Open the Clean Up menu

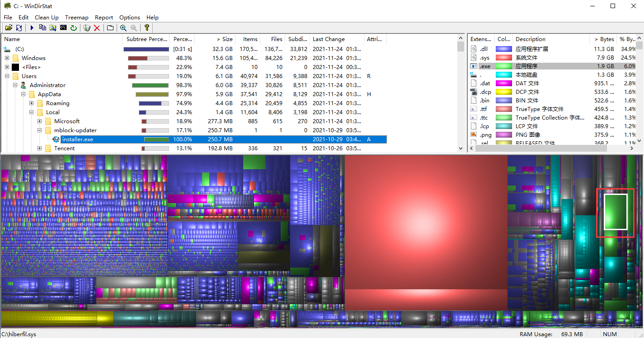tap(47, 17)
